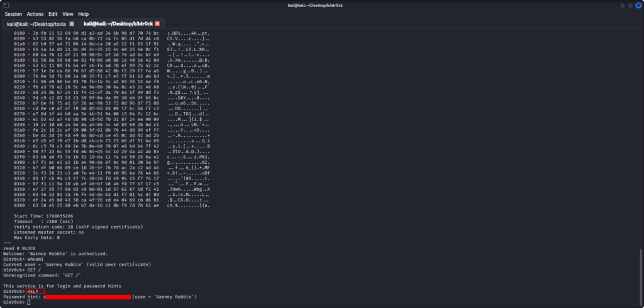Switch to the ~/Desktop/tools tab
644x308 pixels.
(x=36, y=24)
